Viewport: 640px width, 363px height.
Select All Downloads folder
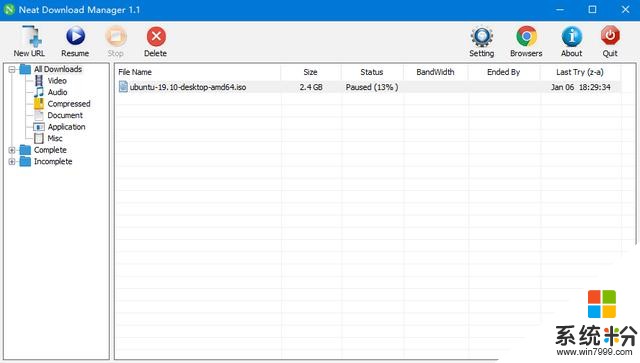(58, 69)
